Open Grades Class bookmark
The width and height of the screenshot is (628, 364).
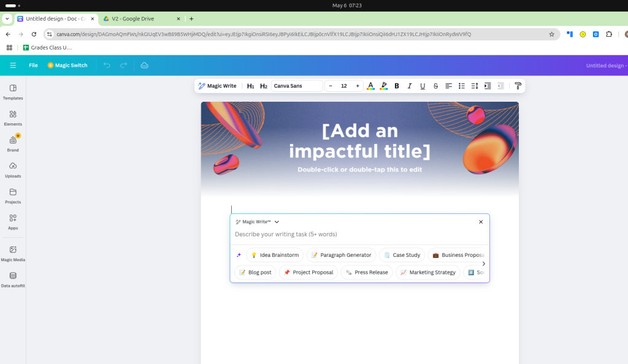[47, 48]
